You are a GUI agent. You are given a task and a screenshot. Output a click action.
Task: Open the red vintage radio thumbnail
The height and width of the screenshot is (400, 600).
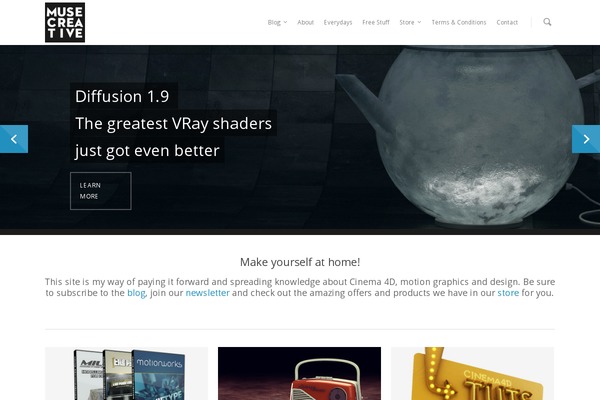[x=299, y=374]
